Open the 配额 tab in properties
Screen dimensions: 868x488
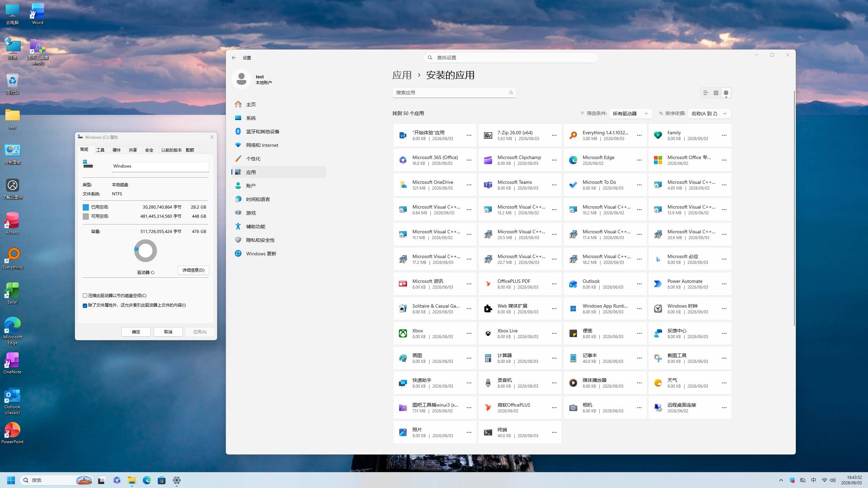coord(190,150)
